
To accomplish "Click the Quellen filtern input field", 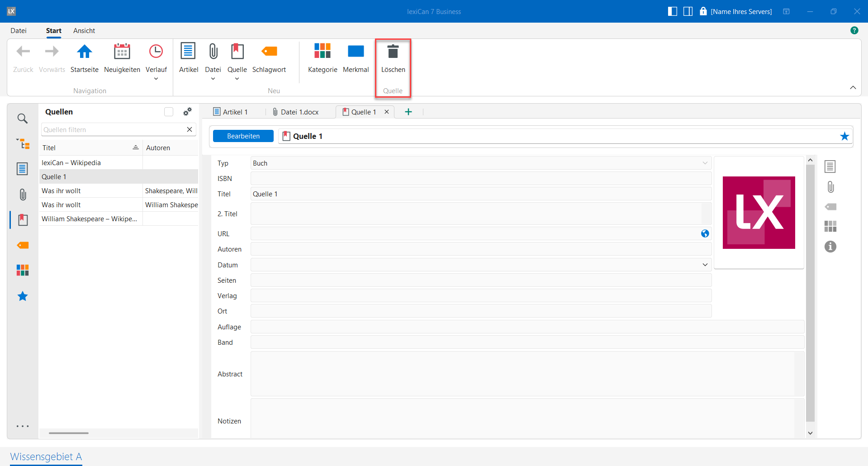I will [x=113, y=130].
